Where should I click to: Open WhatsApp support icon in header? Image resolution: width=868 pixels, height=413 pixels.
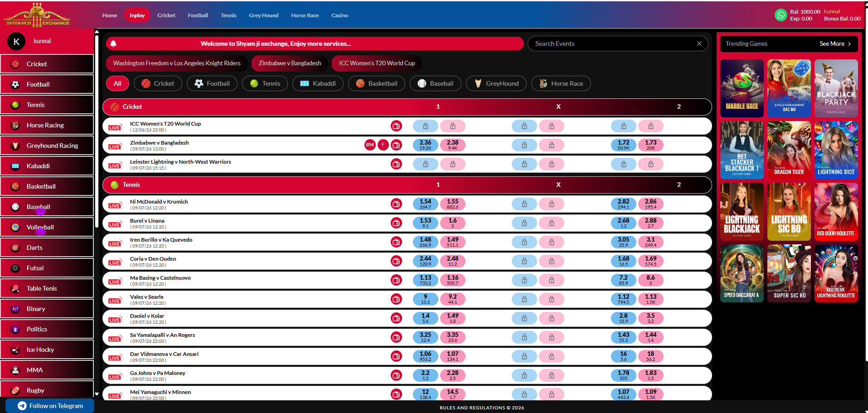[781, 15]
